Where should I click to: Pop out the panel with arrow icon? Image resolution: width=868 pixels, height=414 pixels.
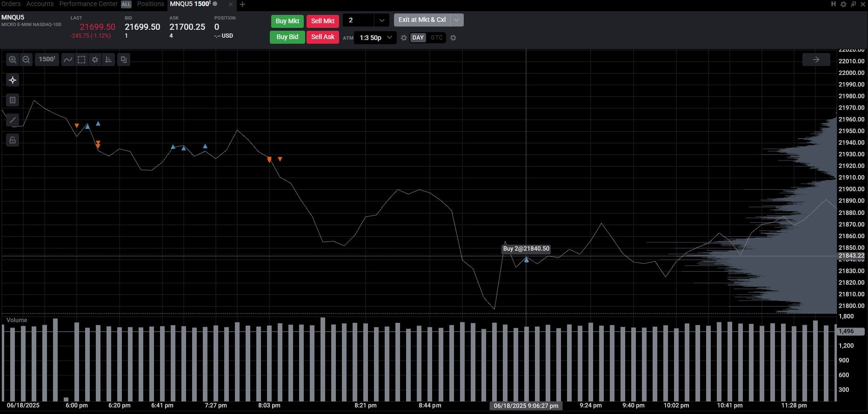coord(853,4)
